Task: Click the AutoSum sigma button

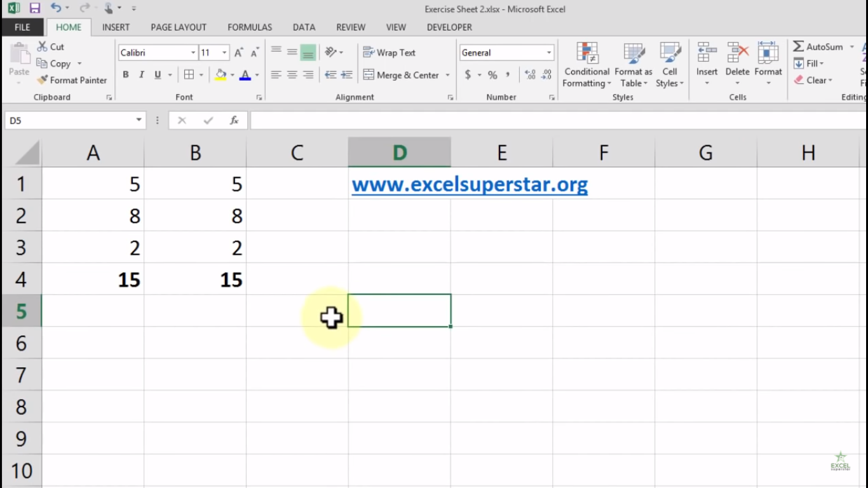Action: point(818,46)
